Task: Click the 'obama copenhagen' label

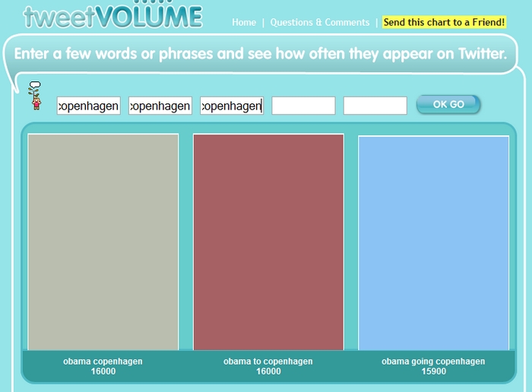Action: pyautogui.click(x=103, y=362)
